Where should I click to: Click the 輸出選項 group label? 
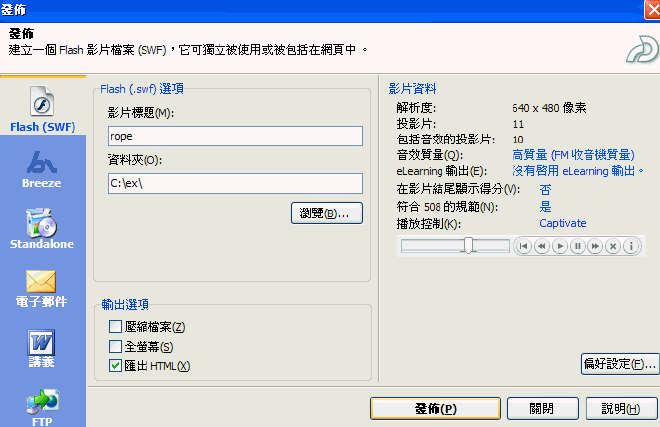coord(125,304)
